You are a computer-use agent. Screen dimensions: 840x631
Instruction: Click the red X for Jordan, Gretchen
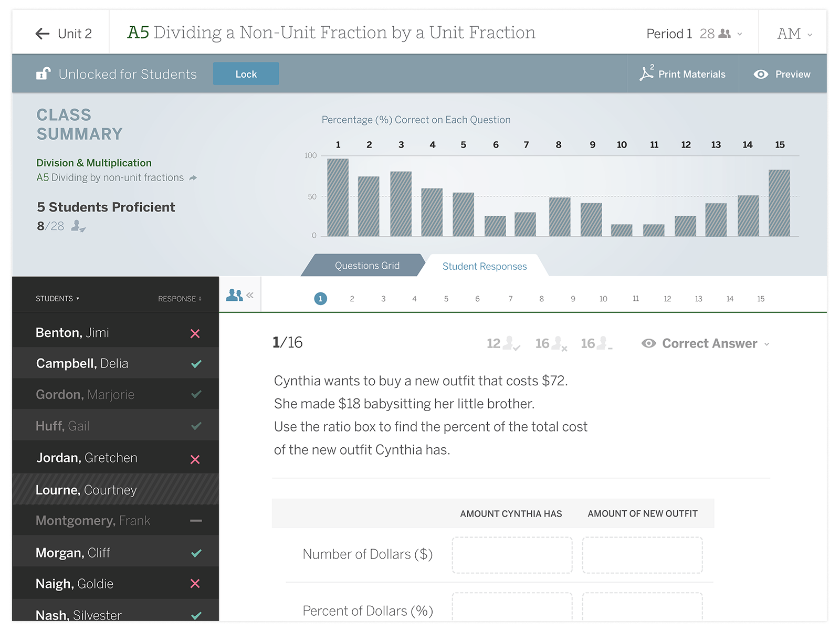click(195, 459)
